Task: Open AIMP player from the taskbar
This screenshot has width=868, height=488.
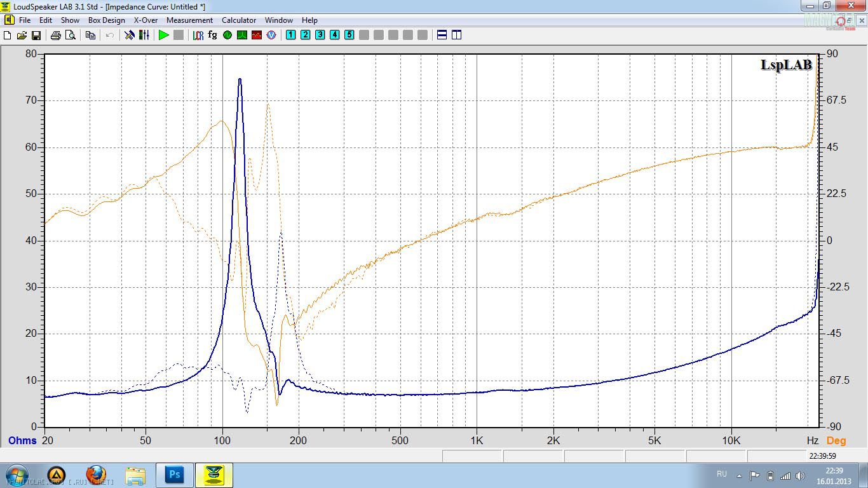Action: tap(57, 475)
